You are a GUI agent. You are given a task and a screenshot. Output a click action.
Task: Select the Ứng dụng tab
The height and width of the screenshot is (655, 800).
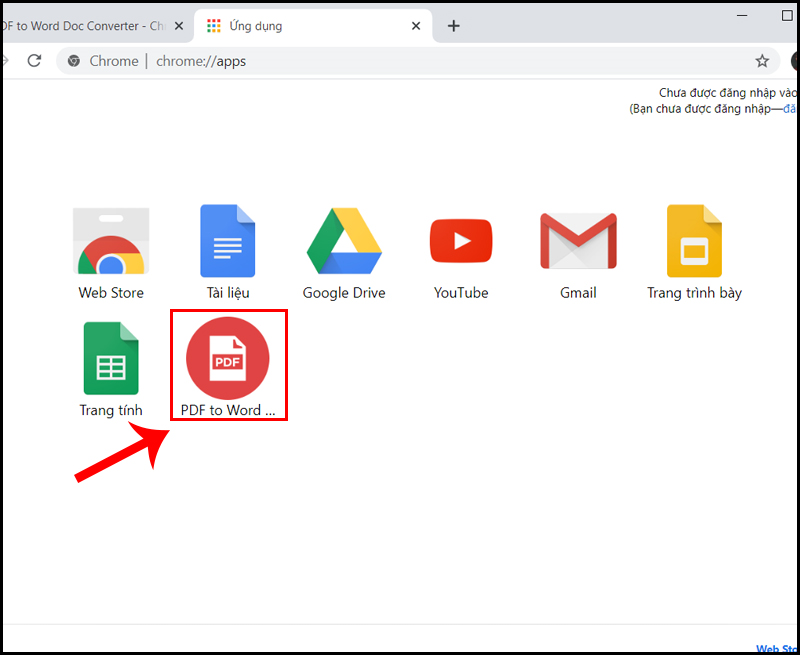coord(300,26)
